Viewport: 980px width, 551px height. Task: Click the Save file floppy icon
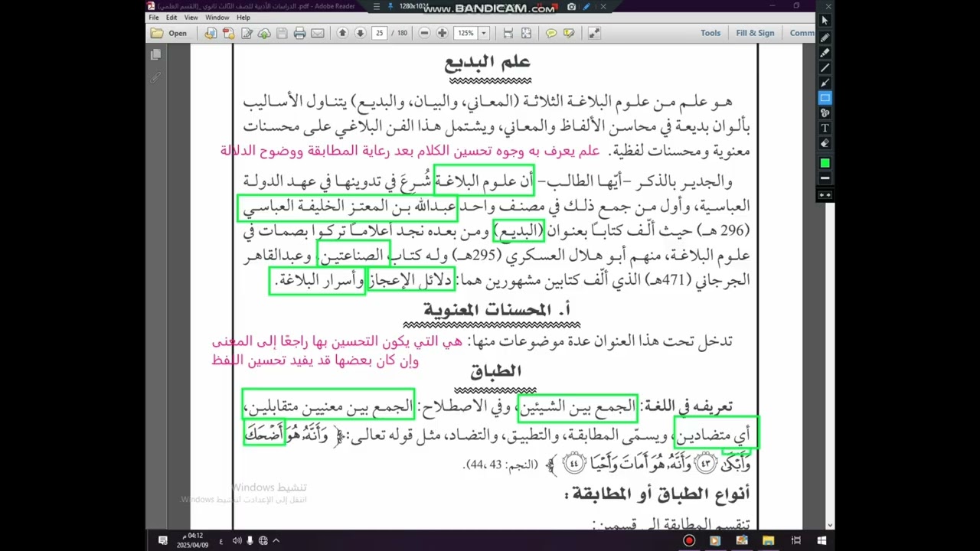(x=282, y=33)
